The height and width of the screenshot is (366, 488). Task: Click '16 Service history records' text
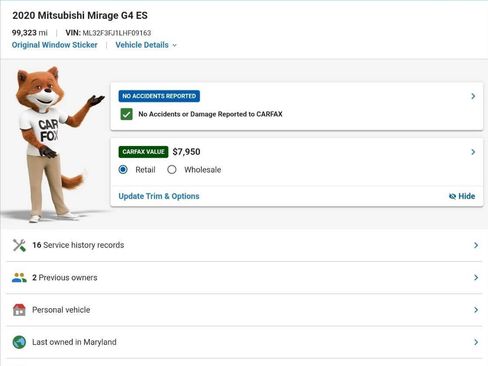coord(78,245)
